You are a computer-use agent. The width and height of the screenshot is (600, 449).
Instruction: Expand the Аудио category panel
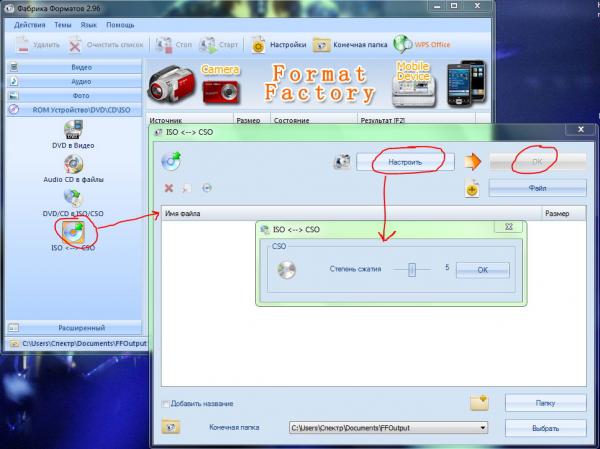pos(73,81)
